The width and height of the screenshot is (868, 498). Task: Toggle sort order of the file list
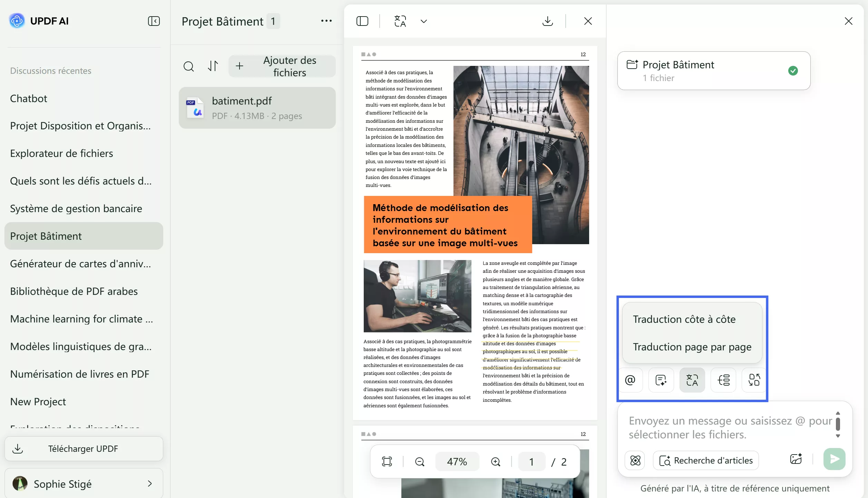[x=213, y=66]
